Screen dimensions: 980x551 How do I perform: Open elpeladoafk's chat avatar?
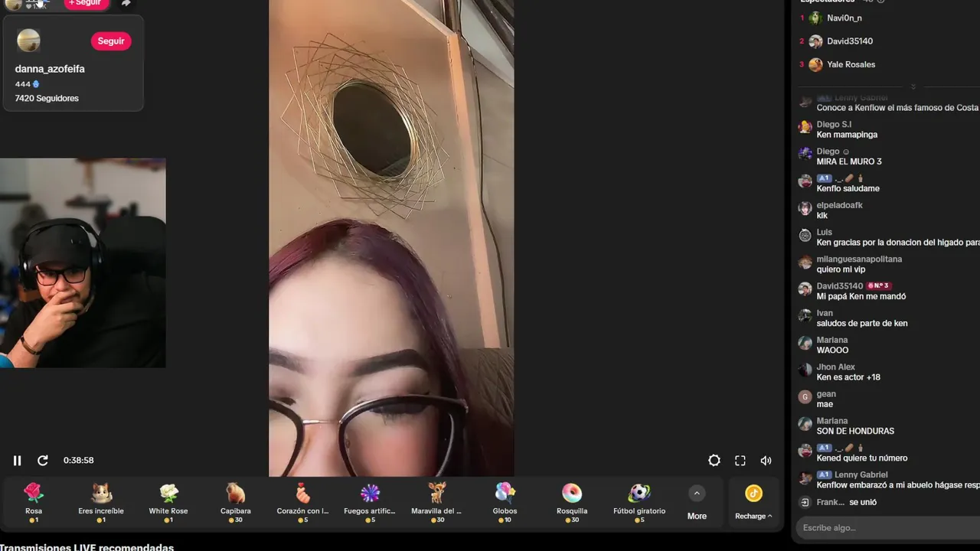click(805, 208)
